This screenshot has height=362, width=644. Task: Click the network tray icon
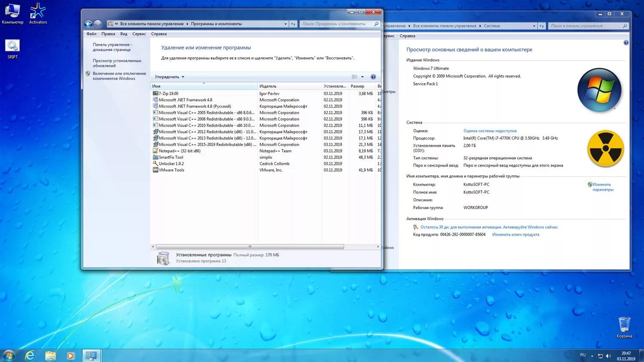600,356
